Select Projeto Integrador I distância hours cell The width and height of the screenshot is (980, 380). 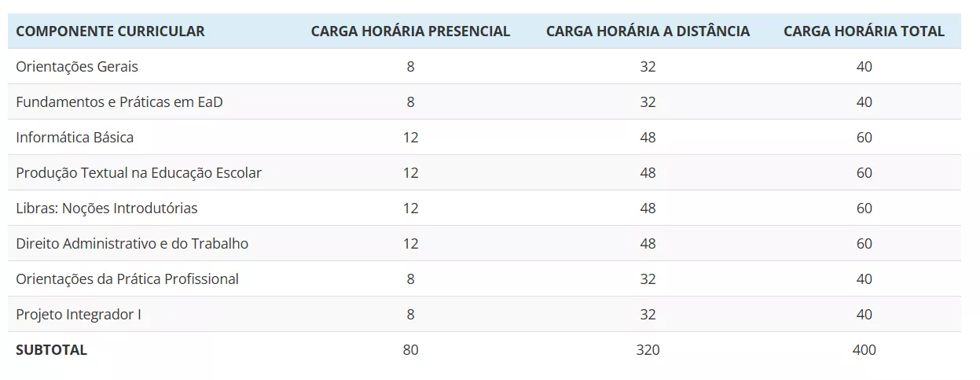pyautogui.click(x=648, y=315)
